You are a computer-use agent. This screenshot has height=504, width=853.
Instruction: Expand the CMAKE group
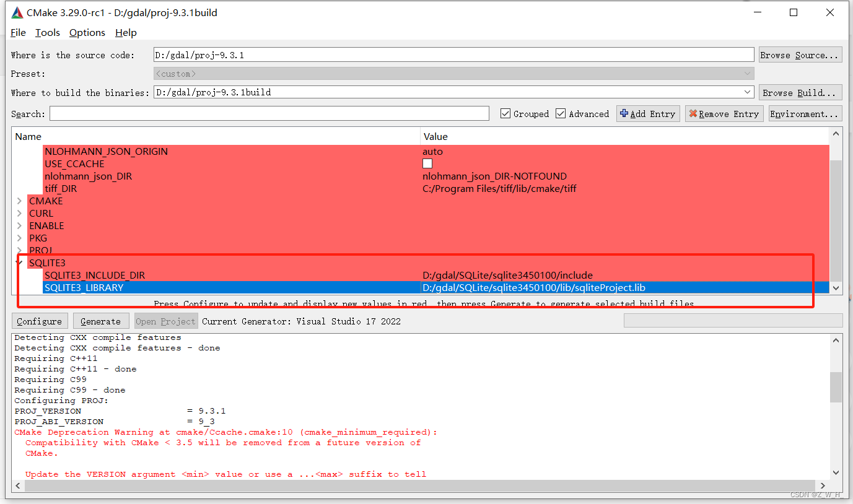click(20, 201)
